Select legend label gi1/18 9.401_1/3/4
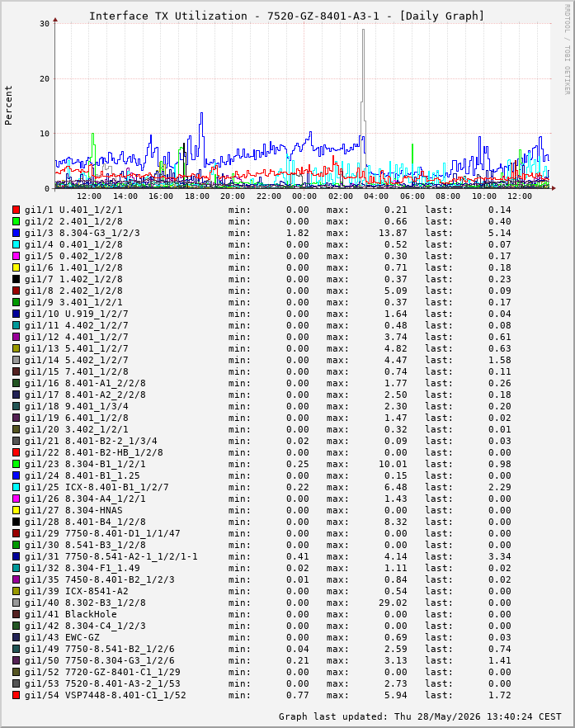 [77, 406]
